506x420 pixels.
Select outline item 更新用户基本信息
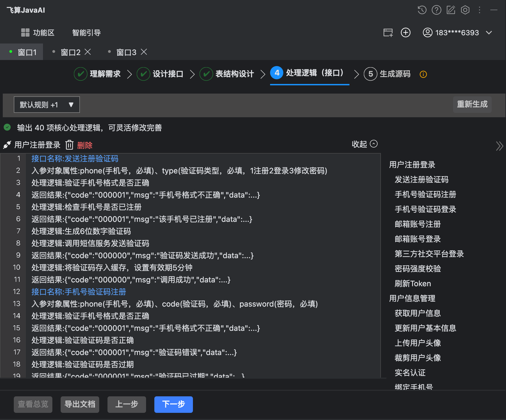pos(425,328)
